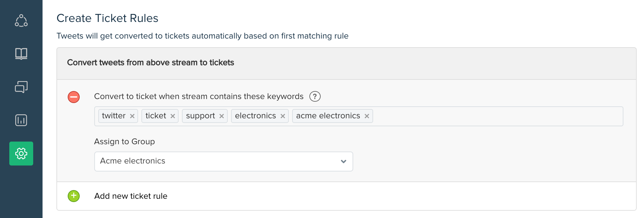Click "Add new ticket rule" link
Image resolution: width=644 pixels, height=218 pixels.
click(x=131, y=196)
